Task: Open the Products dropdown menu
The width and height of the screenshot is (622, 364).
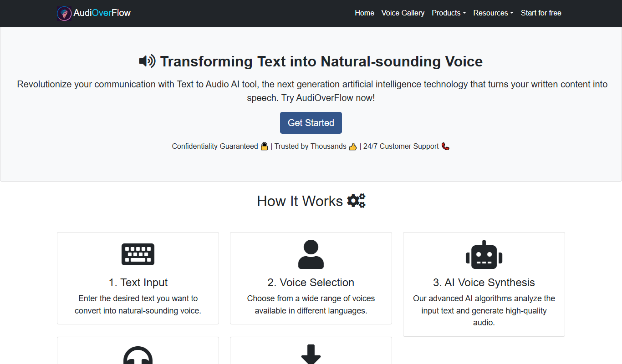Action: coord(449,13)
